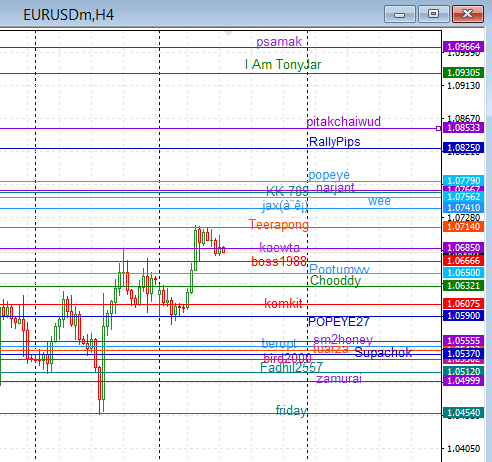Click the 1.06075 price tag
The width and height of the screenshot is (492, 462).
[463, 304]
